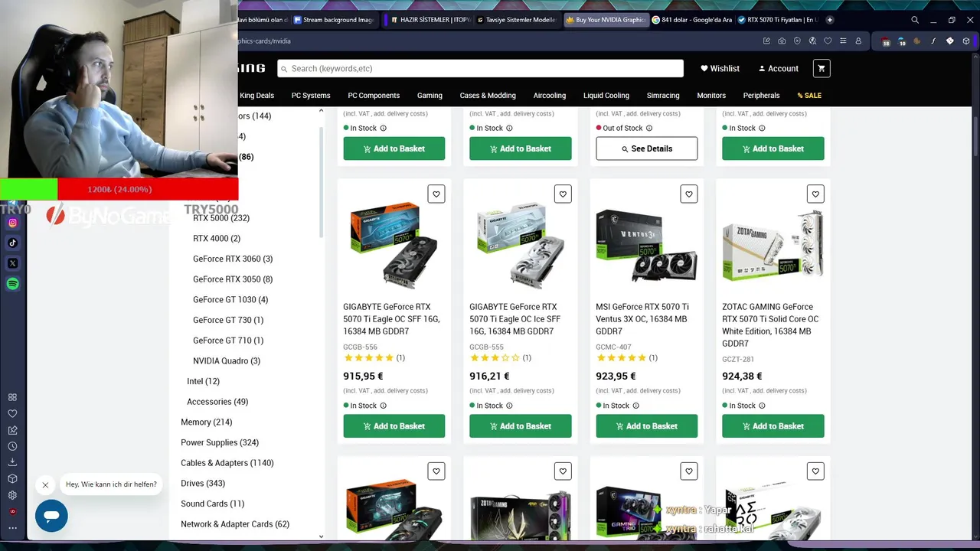The image size is (980, 551).
Task: Open X (Twitter) in the browser sidebar
Action: [x=12, y=263]
